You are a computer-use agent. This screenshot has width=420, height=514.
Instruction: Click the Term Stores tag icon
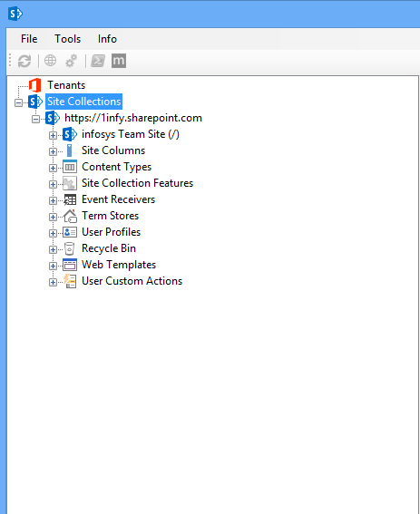[70, 216]
